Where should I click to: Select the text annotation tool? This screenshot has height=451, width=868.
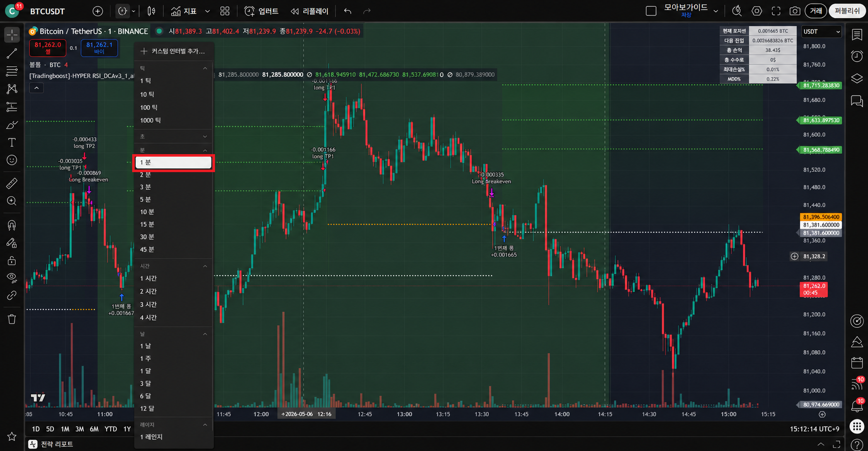pos(12,143)
